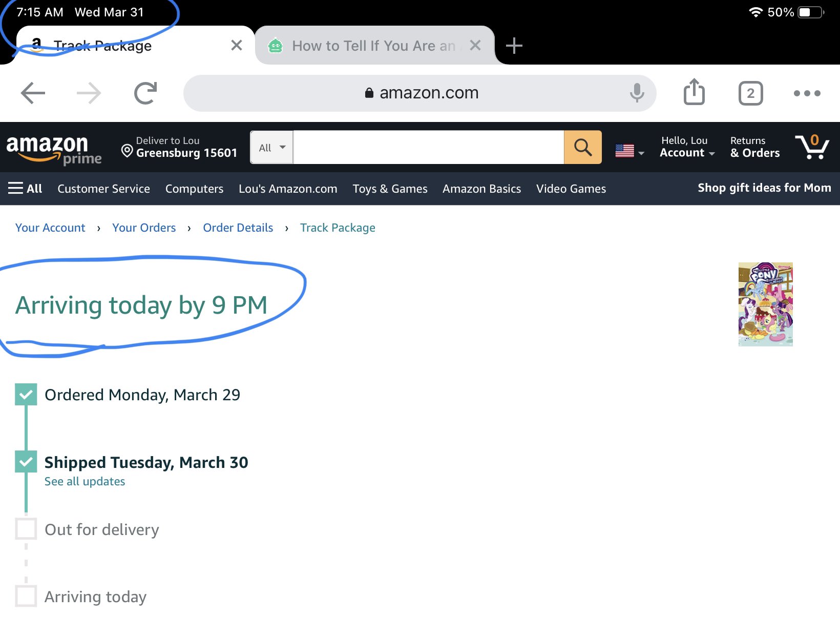Tap the battery 50% indicator
Screen dimensions: 840x636
pos(795,12)
